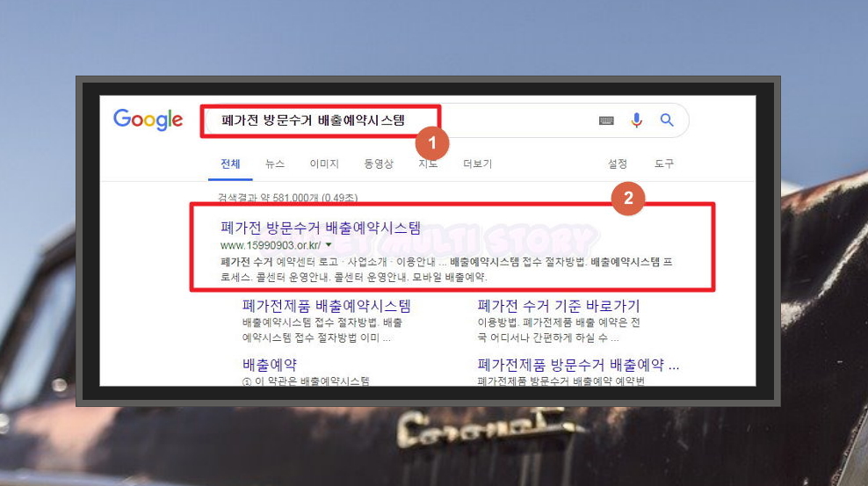
Task: Open the 배출예약 sitelink
Action: tap(270, 365)
